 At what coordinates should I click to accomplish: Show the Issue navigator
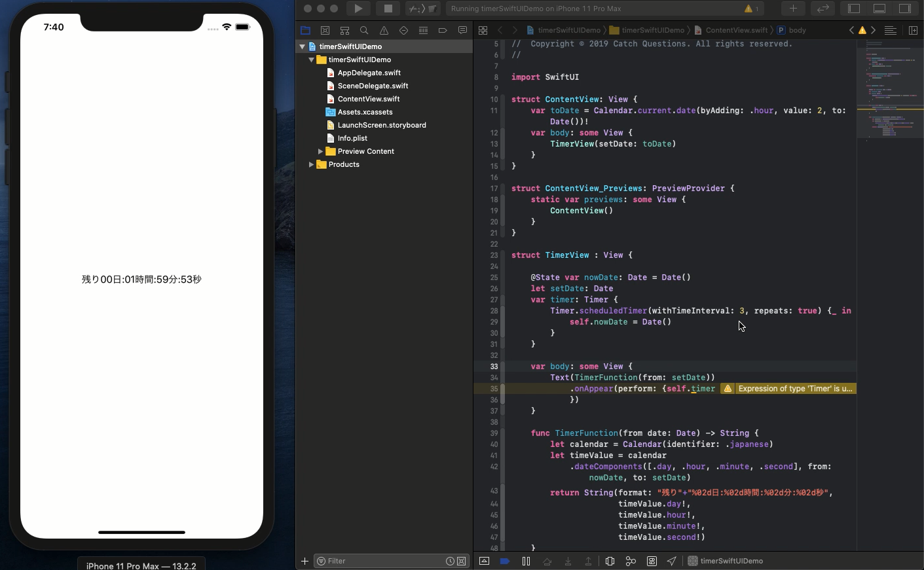[x=384, y=30]
